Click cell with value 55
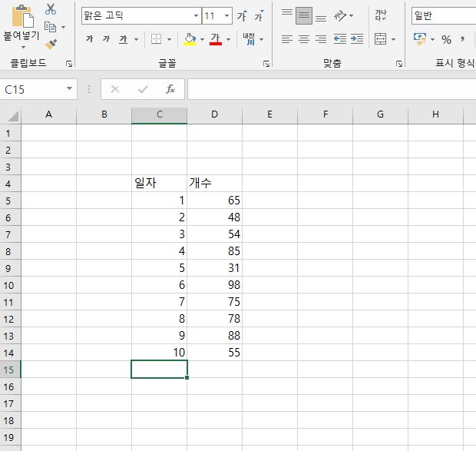Image resolution: width=476 pixels, height=451 pixels. (x=215, y=353)
